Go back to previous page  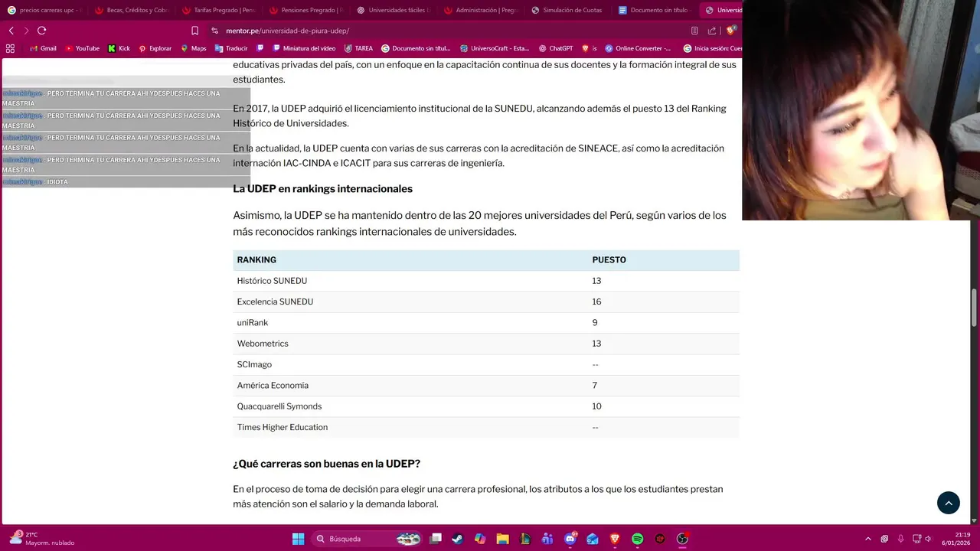click(11, 31)
